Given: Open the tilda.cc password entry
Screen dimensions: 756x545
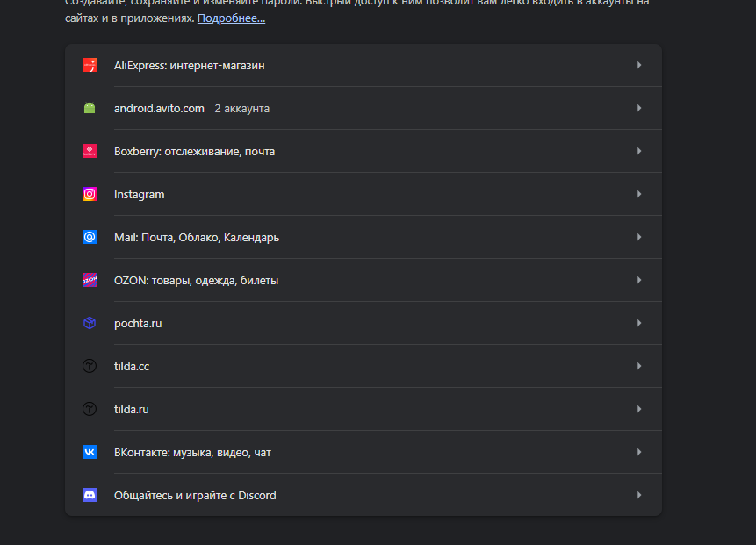Looking at the screenshot, I should point(363,366).
